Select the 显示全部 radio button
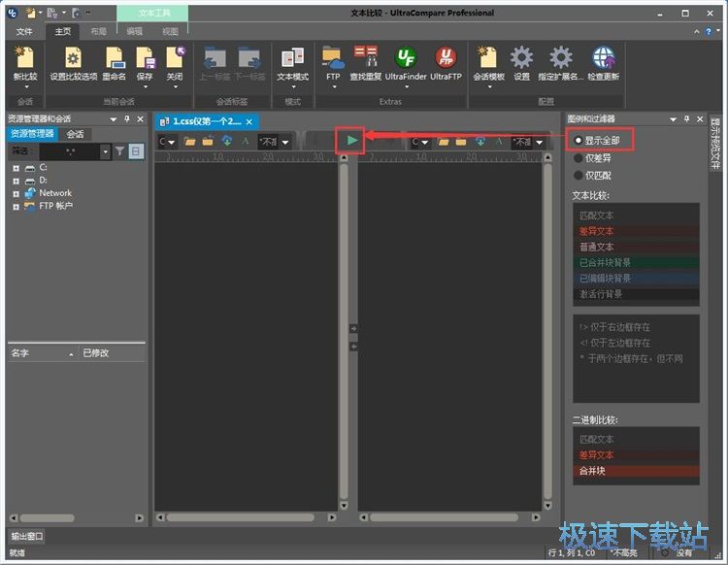 pos(579,141)
